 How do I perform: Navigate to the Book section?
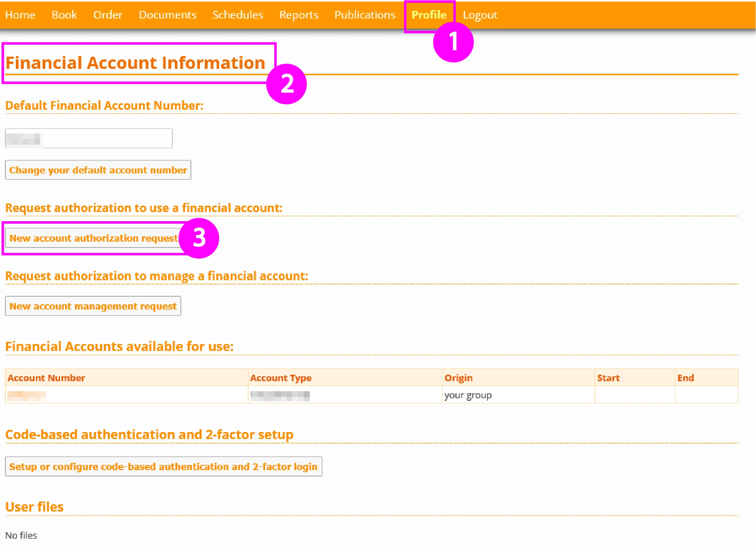64,15
